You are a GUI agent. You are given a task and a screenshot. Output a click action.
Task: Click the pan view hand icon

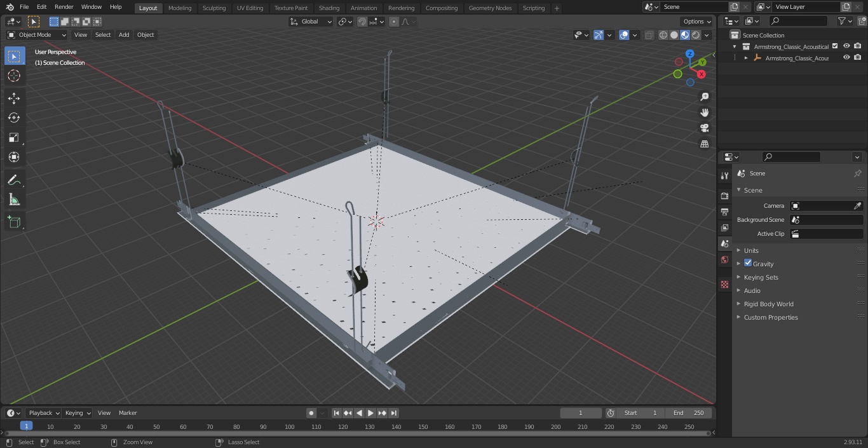point(704,112)
